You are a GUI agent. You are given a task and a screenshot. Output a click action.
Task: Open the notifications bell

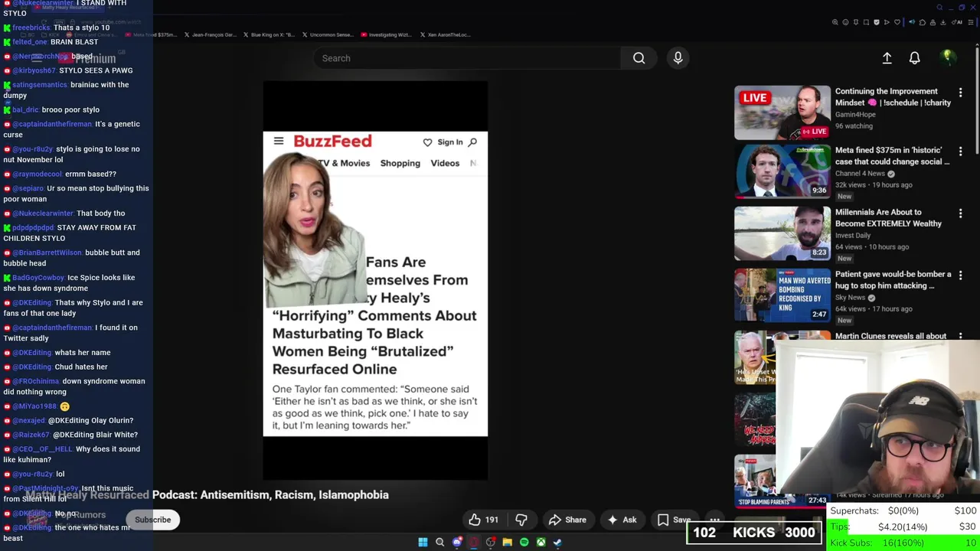coord(914,58)
